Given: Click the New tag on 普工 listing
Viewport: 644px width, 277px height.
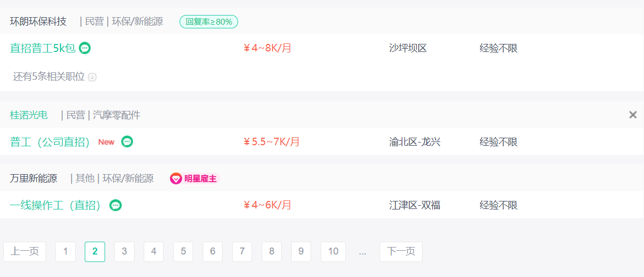Looking at the screenshot, I should [x=106, y=142].
